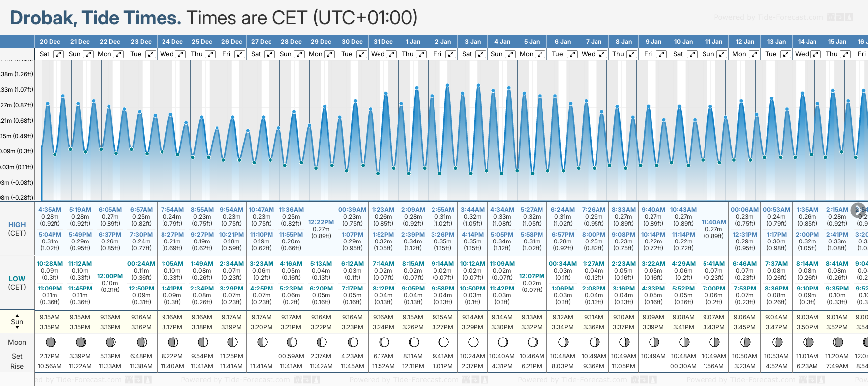Expand the Thu 1 Jan day view

tap(421, 54)
